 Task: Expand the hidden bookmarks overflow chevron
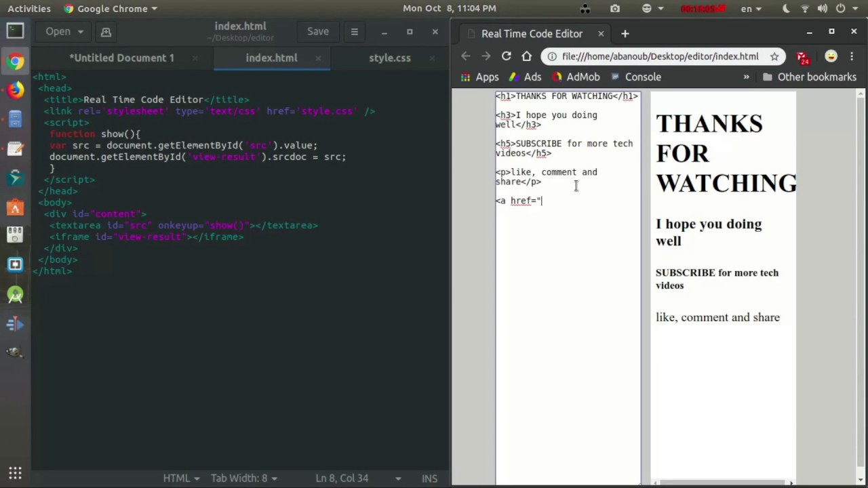pos(746,77)
